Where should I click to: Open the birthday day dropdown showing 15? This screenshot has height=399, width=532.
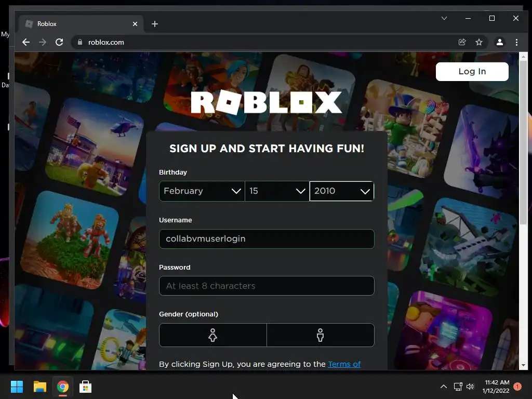[x=277, y=191]
